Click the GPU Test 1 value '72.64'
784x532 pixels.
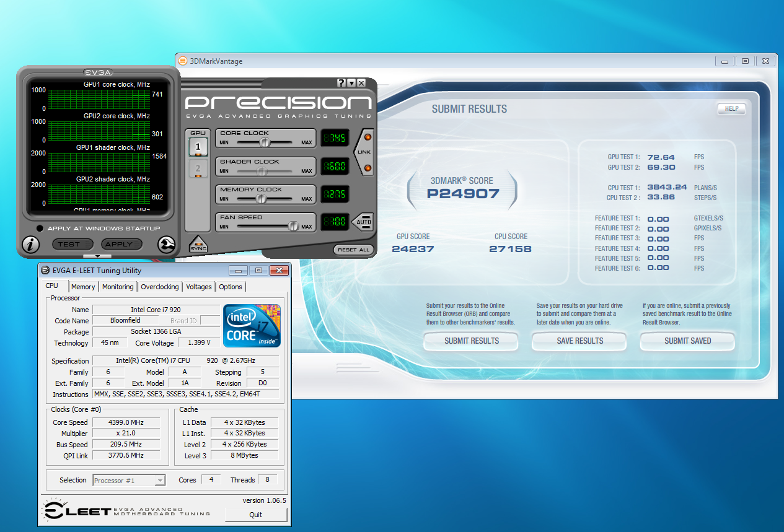tap(661, 157)
